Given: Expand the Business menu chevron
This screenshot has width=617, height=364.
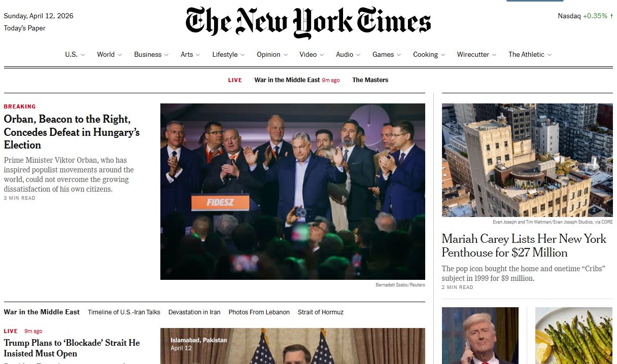Looking at the screenshot, I should point(166,55).
